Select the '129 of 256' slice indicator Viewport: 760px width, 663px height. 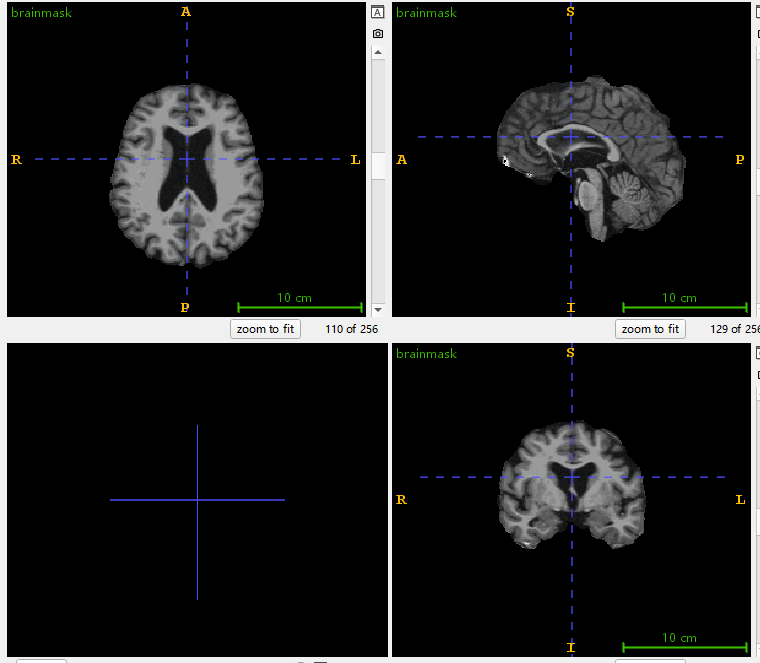click(734, 329)
